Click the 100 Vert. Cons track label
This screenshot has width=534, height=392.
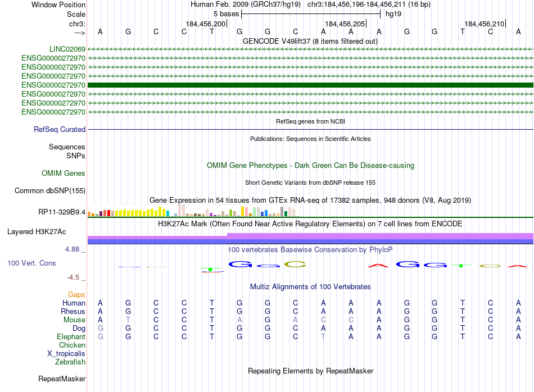click(31, 263)
